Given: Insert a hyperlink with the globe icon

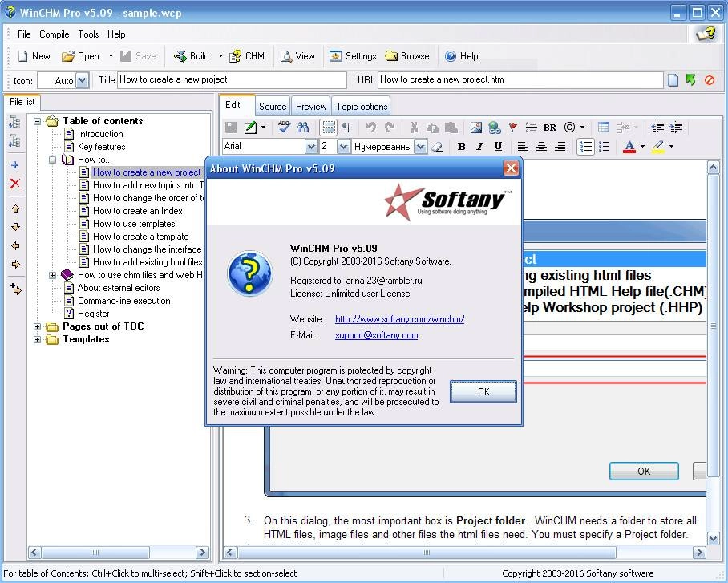Looking at the screenshot, I should (x=495, y=127).
